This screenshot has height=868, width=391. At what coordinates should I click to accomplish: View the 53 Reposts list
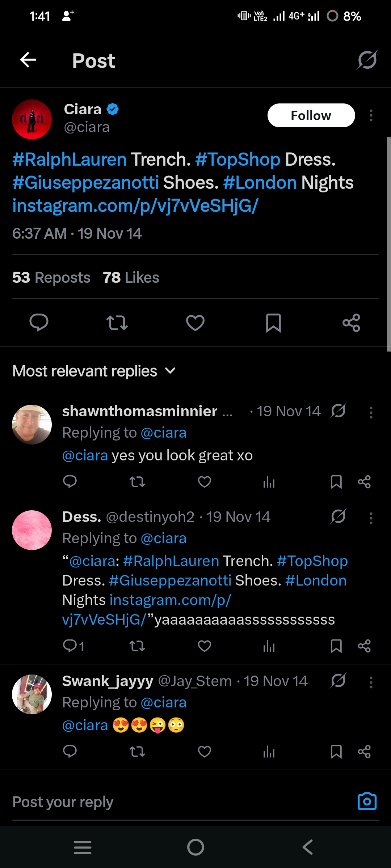pyautogui.click(x=51, y=278)
